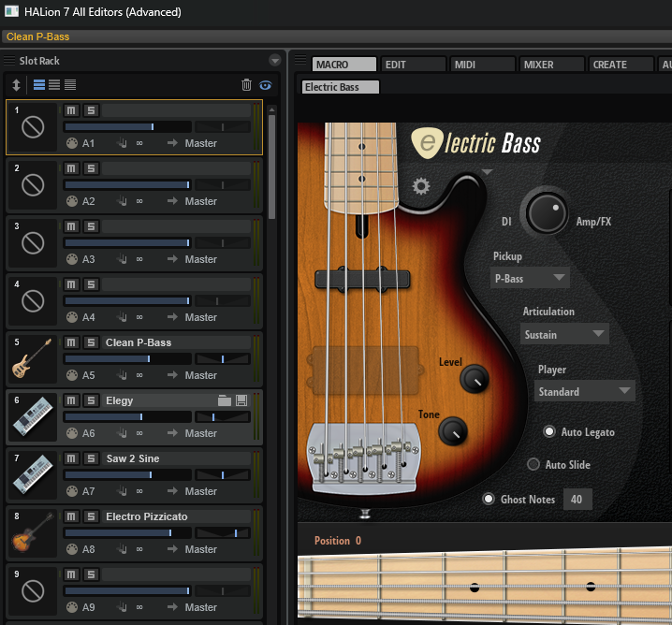
Task: Open the Articulation Sustain dropdown
Action: pos(564,334)
